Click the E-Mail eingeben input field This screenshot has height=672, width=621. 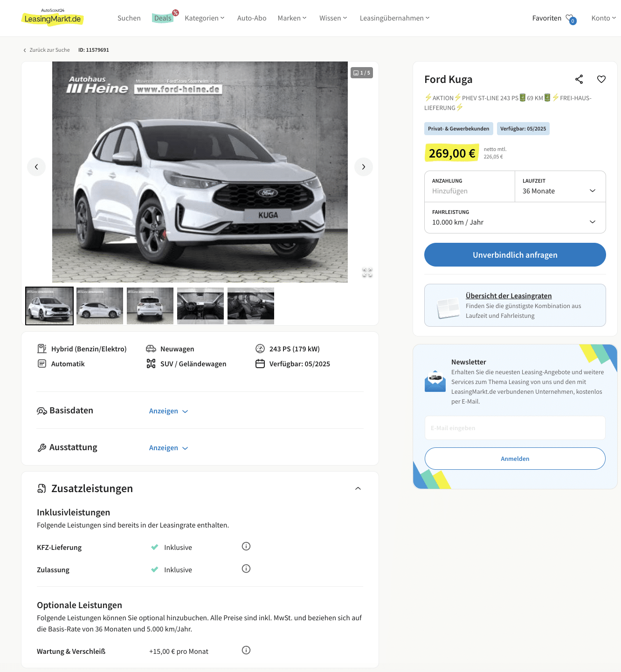(515, 428)
